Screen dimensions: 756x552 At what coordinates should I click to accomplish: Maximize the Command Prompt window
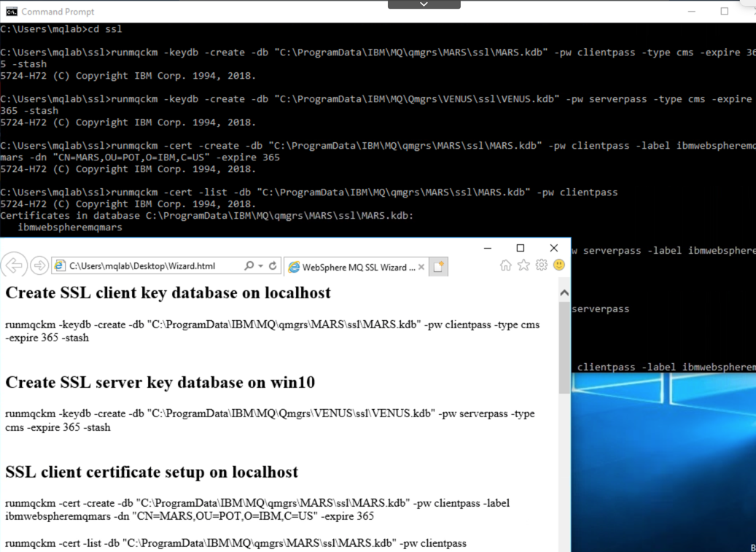(x=724, y=11)
